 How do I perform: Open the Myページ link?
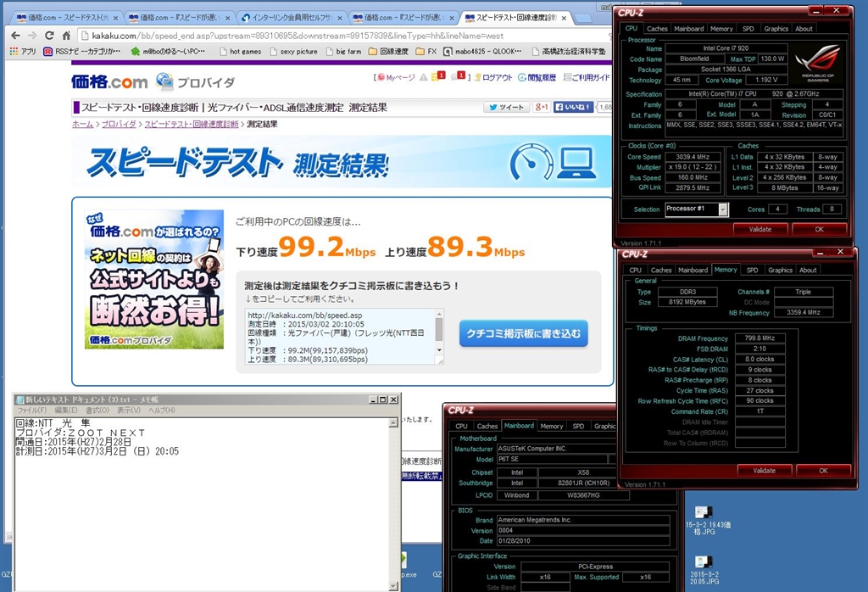(x=396, y=77)
